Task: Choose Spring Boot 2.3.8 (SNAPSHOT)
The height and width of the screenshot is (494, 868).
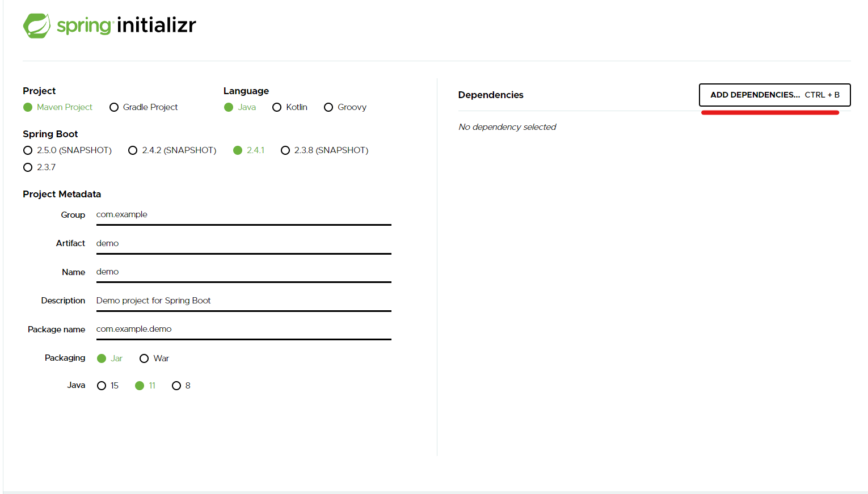Action: (325, 150)
